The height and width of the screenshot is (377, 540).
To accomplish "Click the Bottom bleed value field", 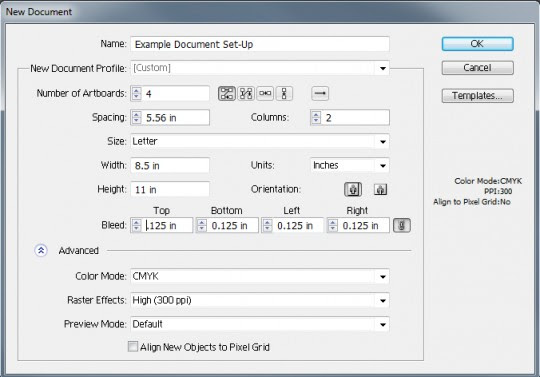I will click(x=233, y=226).
